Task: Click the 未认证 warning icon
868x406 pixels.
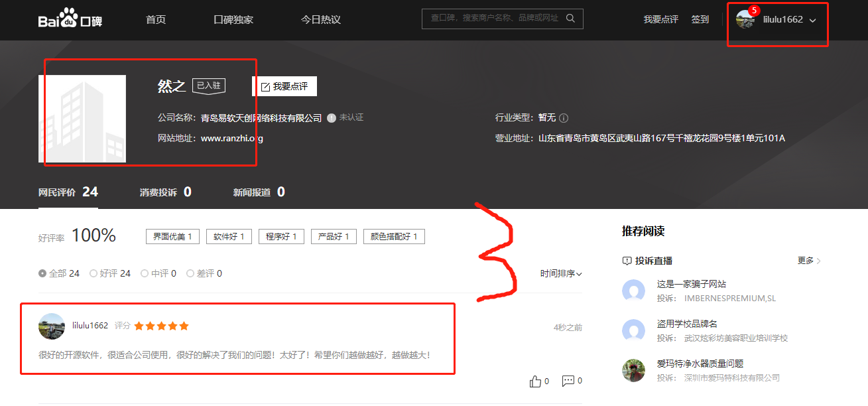Action: 332,118
